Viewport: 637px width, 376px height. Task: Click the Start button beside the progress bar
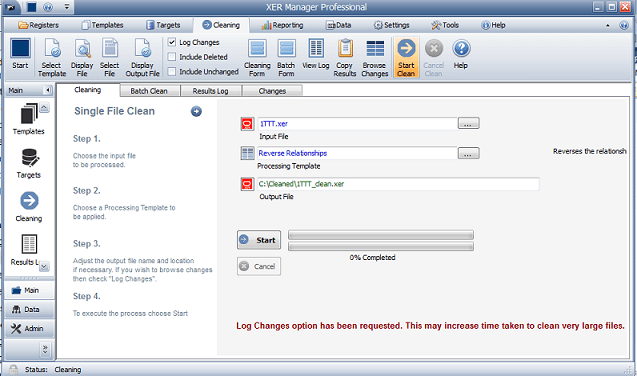[259, 240]
